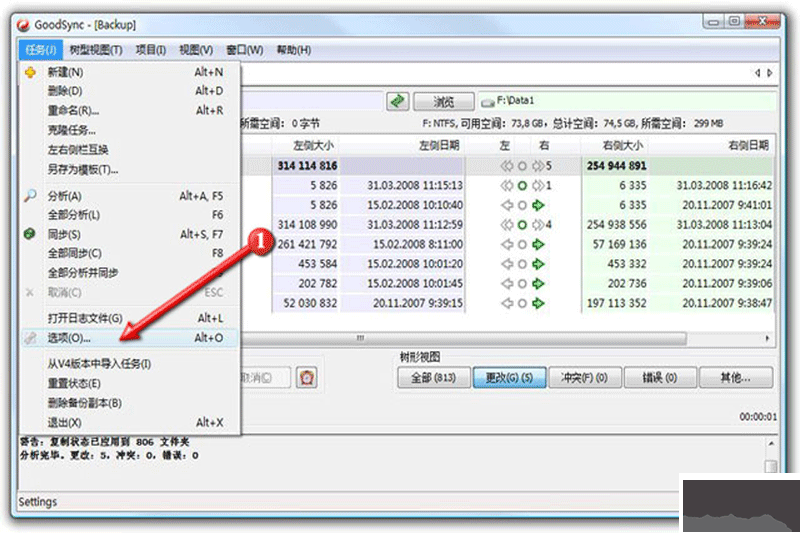Viewport: 800px width, 533px height.
Task: Open the 树型视图(T) menu
Action: tap(96, 50)
